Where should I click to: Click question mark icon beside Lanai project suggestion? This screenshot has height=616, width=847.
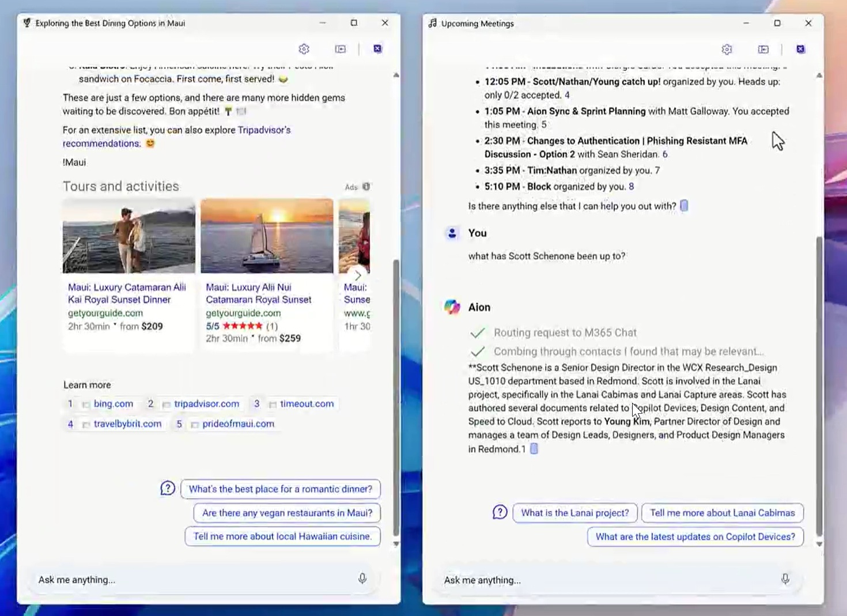(x=500, y=512)
